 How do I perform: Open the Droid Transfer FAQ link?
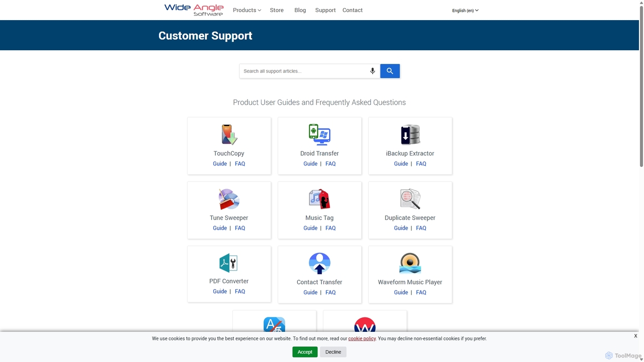[331, 163]
